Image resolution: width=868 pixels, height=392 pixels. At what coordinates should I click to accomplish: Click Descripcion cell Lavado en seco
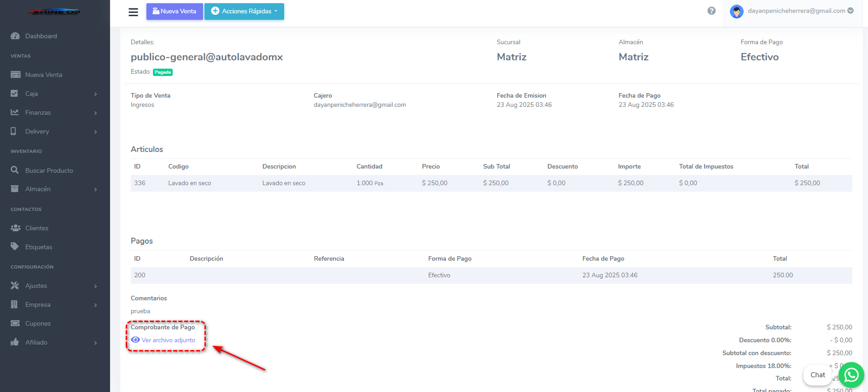284,183
